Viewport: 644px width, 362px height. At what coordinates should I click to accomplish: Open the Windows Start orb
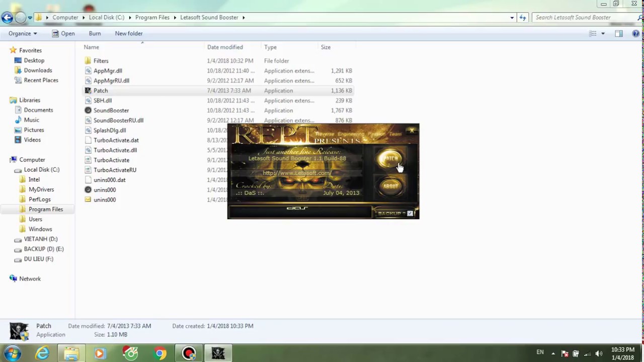pos(13,353)
